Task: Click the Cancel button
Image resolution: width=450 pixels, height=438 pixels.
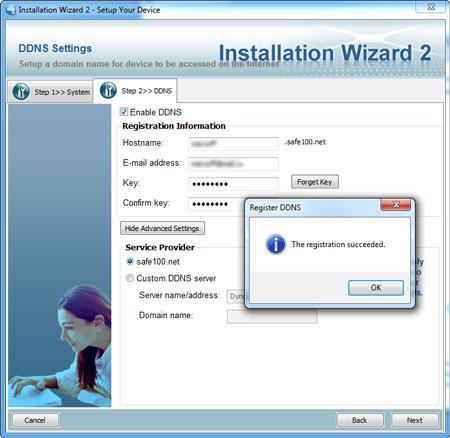Action: point(35,420)
